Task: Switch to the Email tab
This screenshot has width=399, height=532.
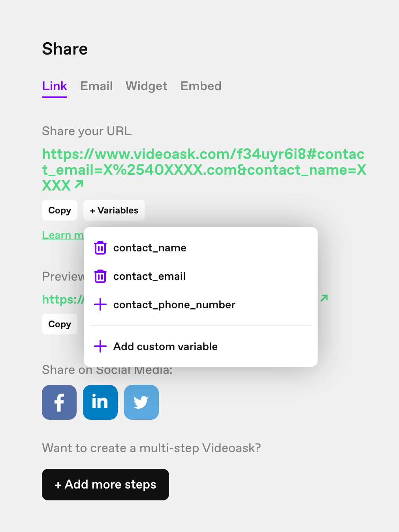Action: pyautogui.click(x=96, y=86)
